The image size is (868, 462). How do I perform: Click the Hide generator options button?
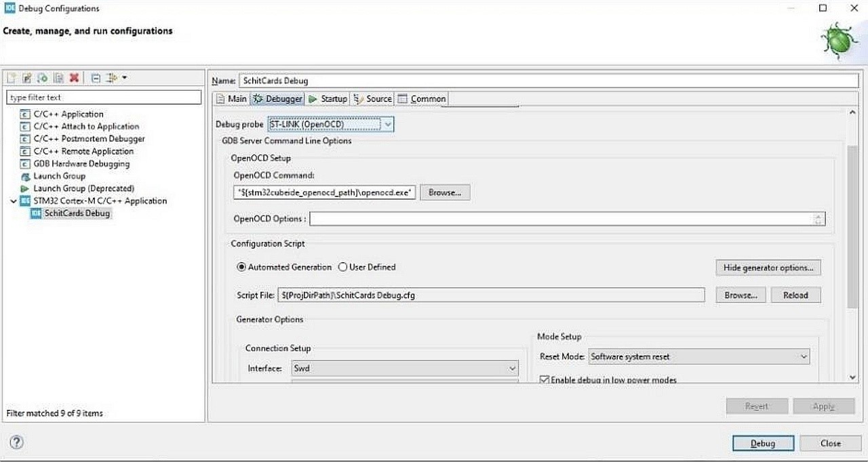[x=768, y=268]
